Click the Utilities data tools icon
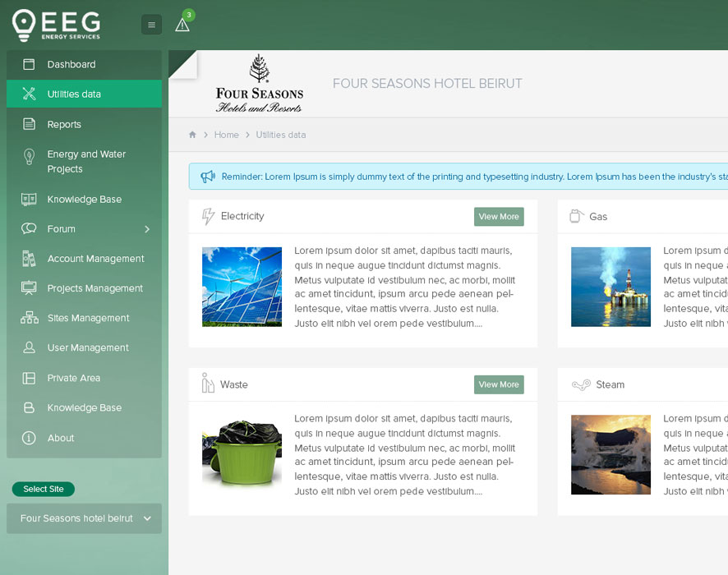 [29, 94]
